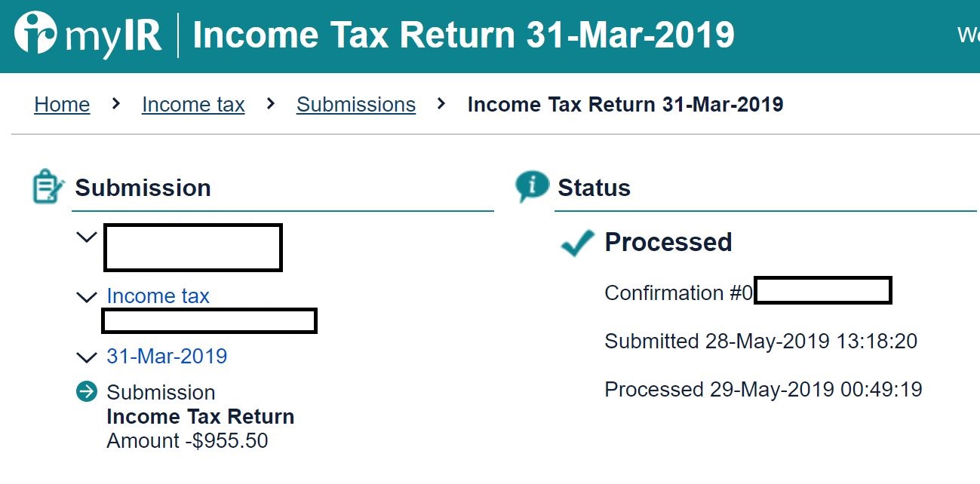Viewport: 980px width, 484px height.
Task: Click the Submitted 28-May-2019 timestamp
Action: pos(760,342)
